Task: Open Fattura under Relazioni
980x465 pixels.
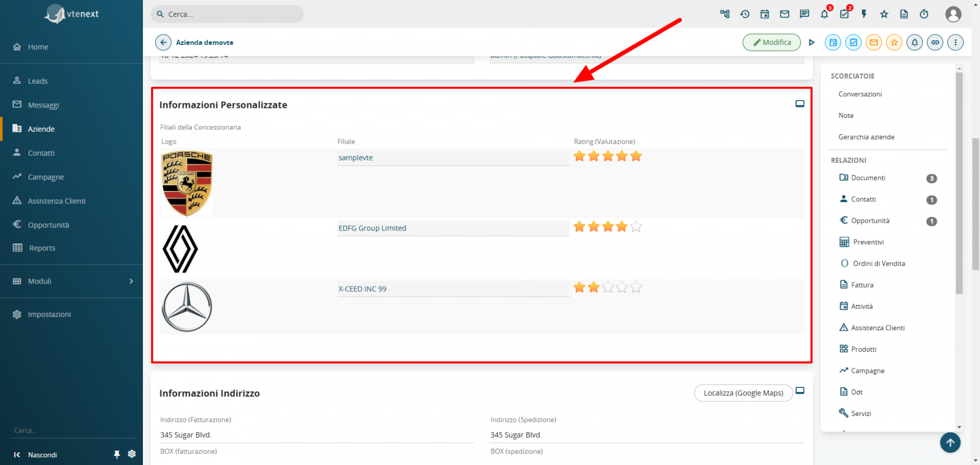Action: coord(862,285)
